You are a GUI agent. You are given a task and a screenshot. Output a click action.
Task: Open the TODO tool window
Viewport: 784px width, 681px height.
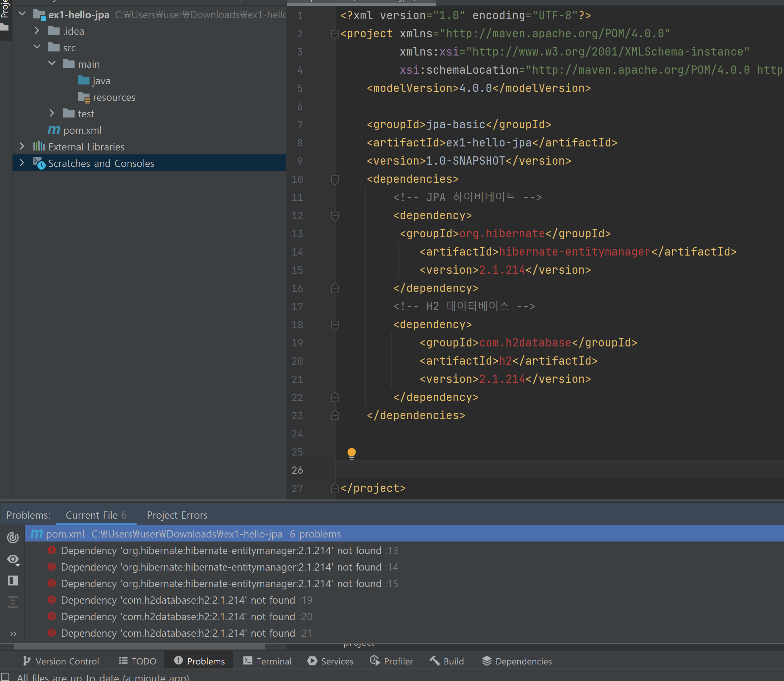[x=138, y=661]
